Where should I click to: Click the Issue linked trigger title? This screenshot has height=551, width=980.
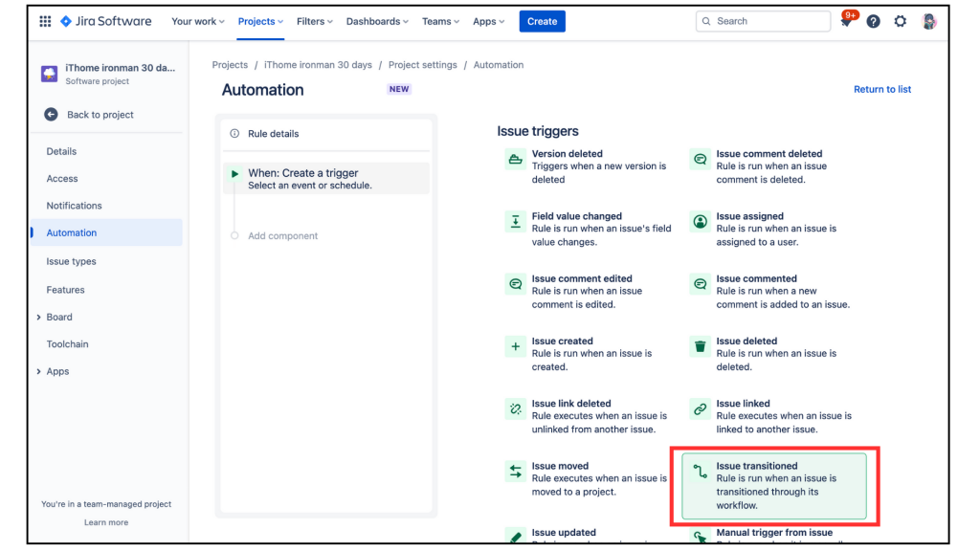click(743, 404)
